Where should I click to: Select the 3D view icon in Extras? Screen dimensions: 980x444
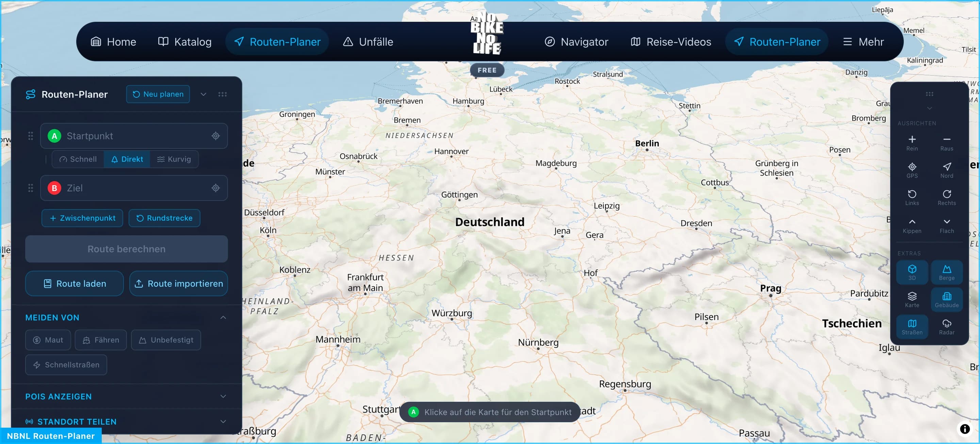pos(912,272)
